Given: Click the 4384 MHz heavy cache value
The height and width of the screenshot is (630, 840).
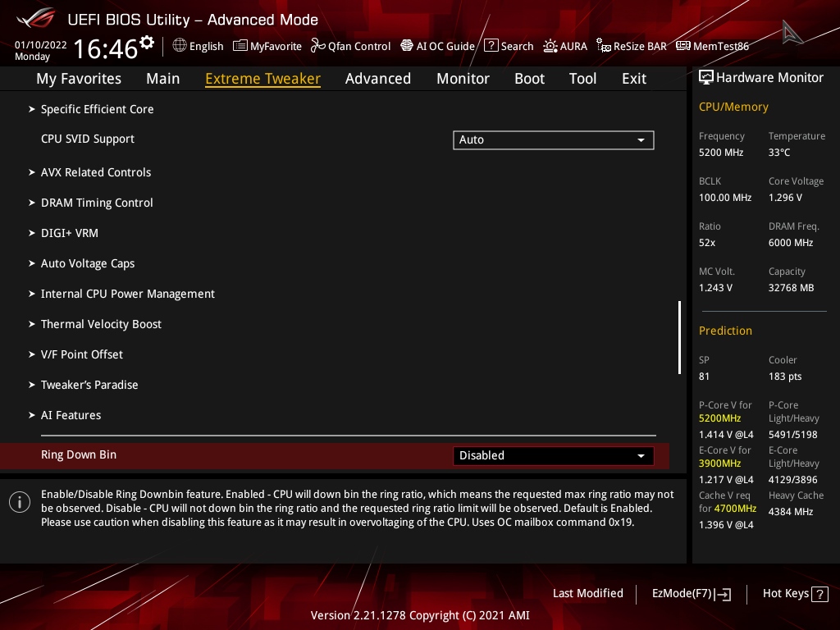Looking at the screenshot, I should pos(791,512).
